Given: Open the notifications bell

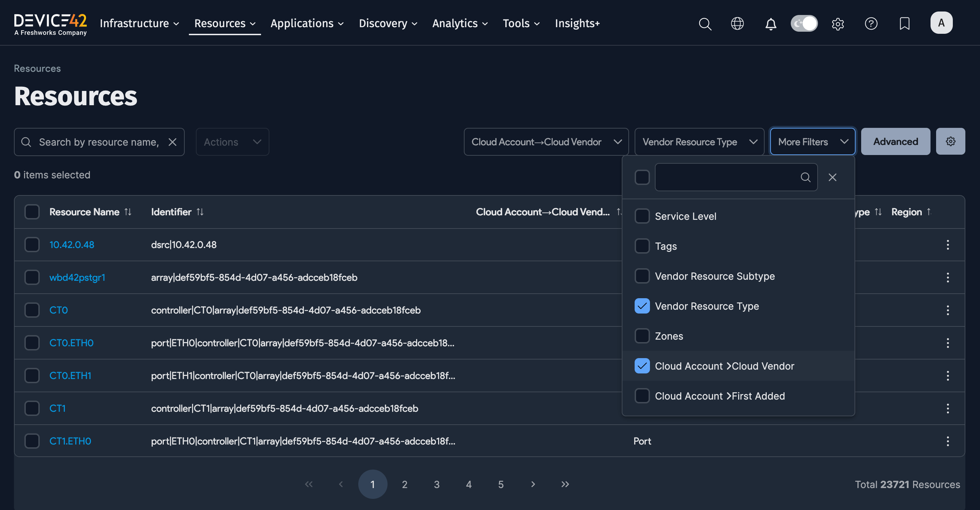Looking at the screenshot, I should [771, 24].
